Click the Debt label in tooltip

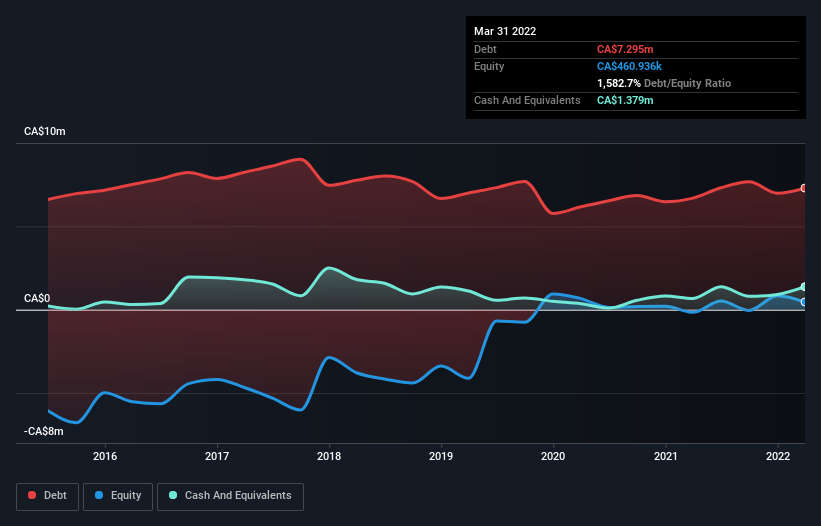point(485,49)
